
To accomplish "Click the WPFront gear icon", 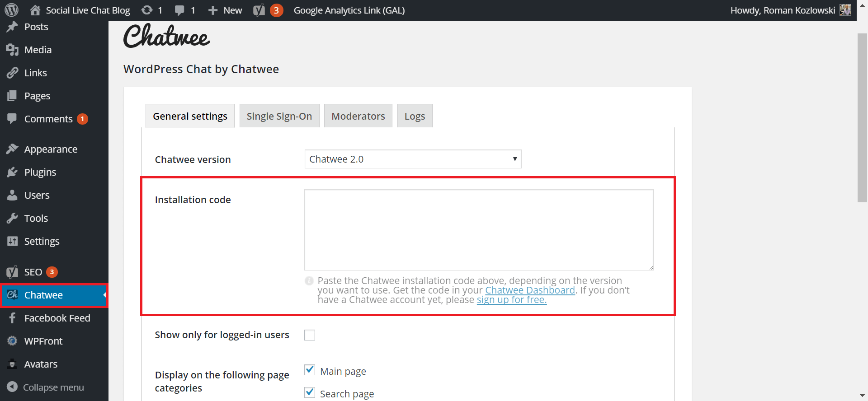I will coord(12,341).
